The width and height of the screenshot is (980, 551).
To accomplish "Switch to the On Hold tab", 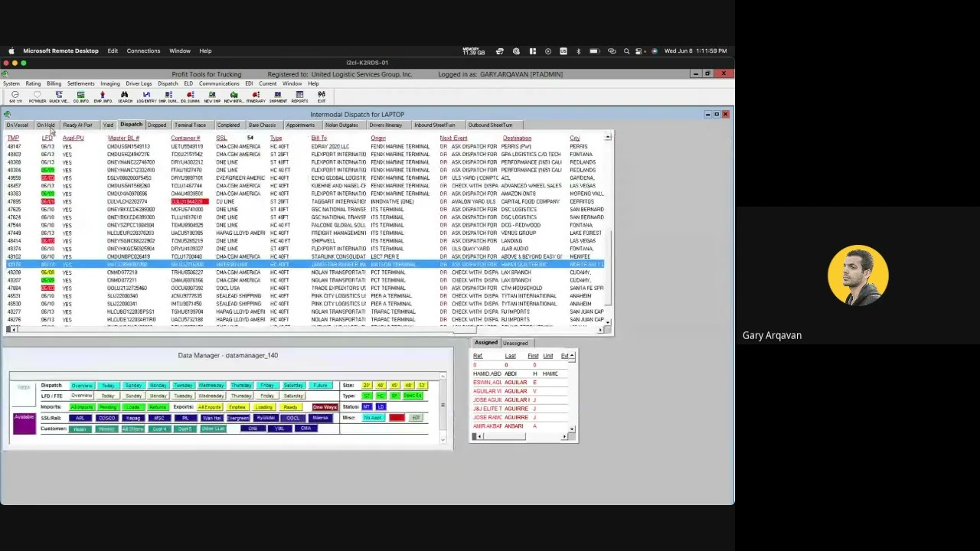I will pyautogui.click(x=46, y=125).
